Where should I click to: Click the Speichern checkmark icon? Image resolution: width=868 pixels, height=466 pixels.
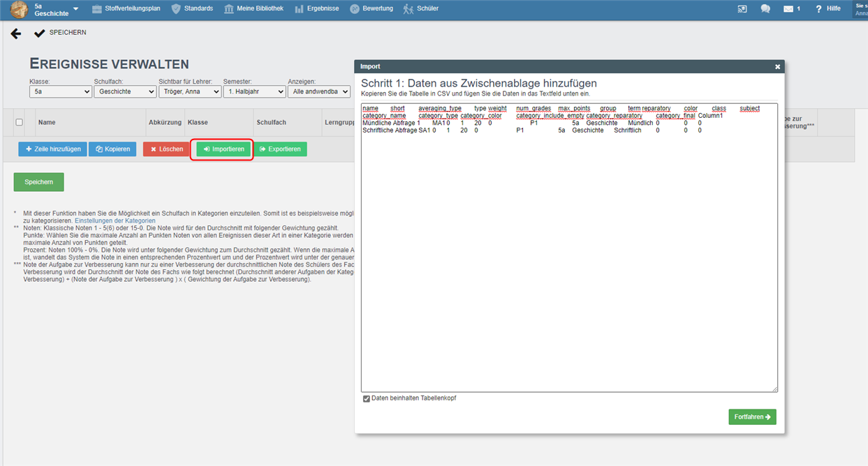[40, 33]
